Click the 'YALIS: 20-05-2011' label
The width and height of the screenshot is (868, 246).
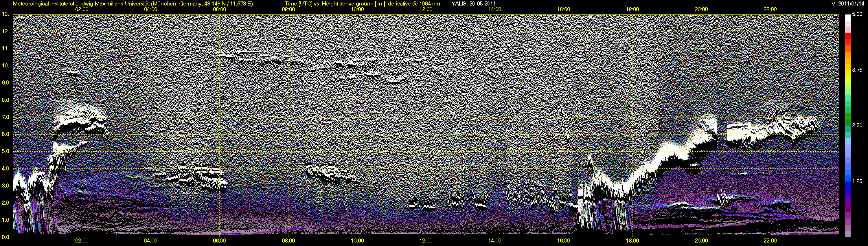click(x=473, y=4)
